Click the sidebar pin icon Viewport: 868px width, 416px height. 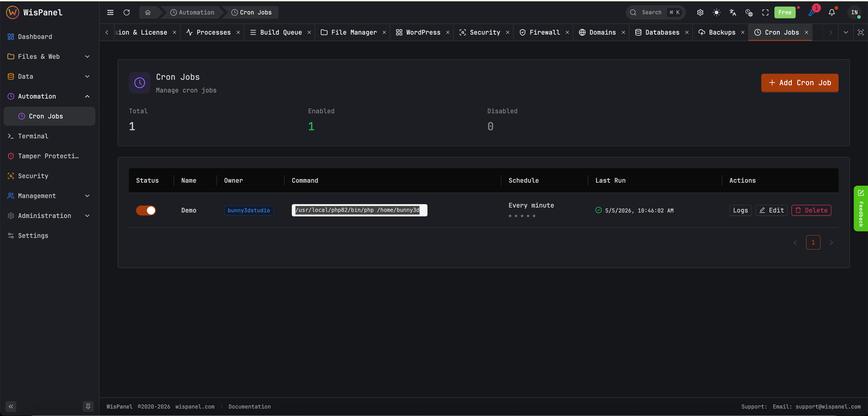[88, 406]
